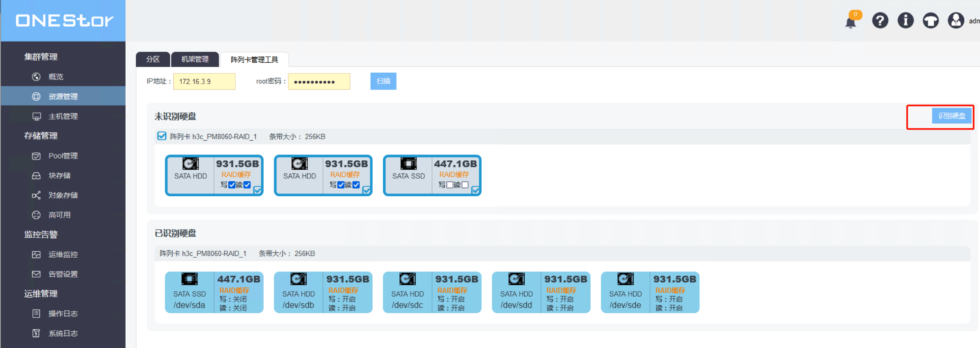
Task: Click the support phone icon
Action: 931,20
